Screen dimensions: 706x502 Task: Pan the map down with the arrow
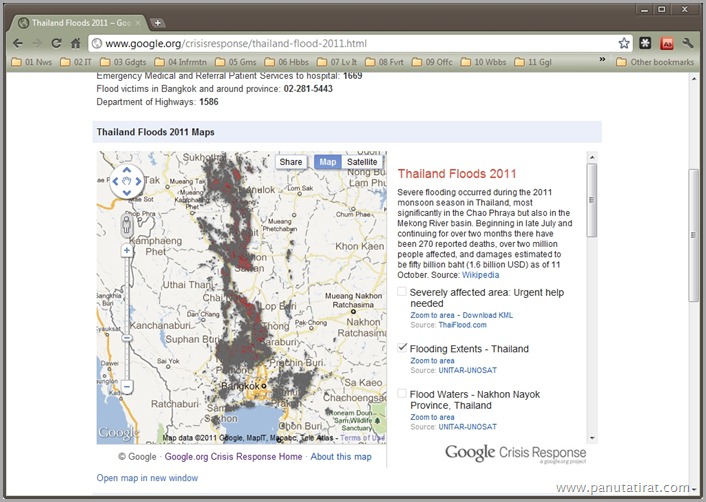[x=127, y=192]
